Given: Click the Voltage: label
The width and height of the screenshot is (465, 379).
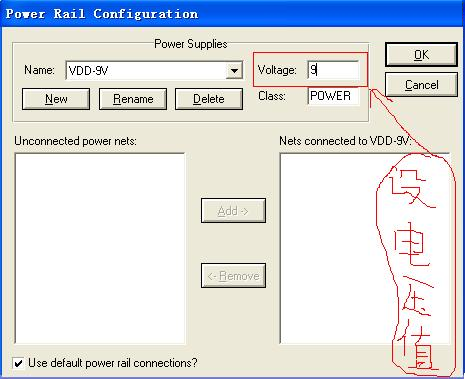Looking at the screenshot, I should (277, 70).
